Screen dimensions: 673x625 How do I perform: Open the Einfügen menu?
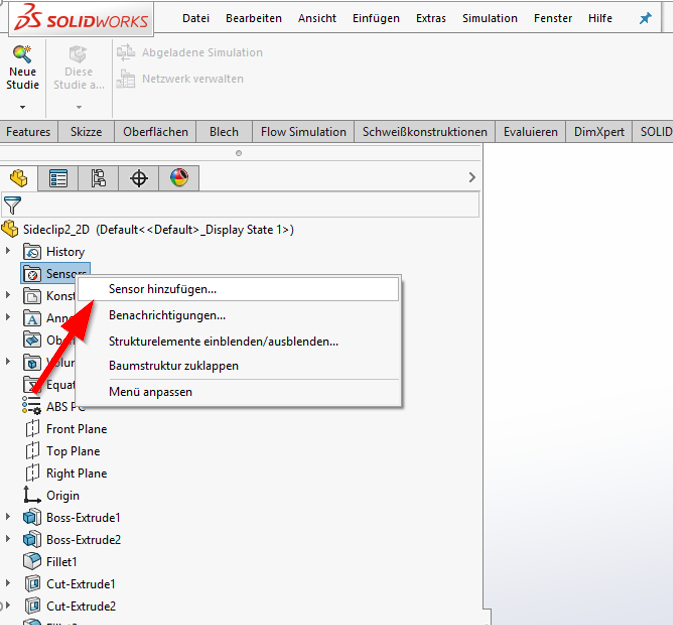[376, 18]
